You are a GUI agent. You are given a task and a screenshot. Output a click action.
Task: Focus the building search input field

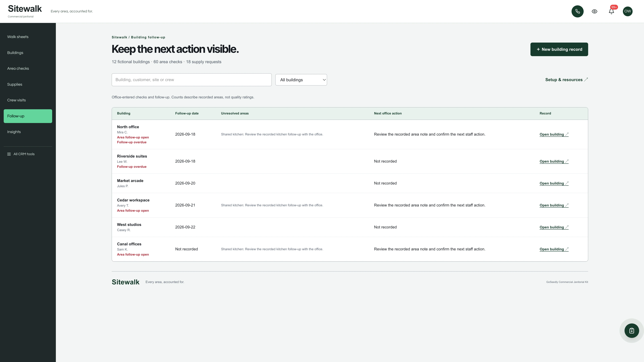pos(192,80)
